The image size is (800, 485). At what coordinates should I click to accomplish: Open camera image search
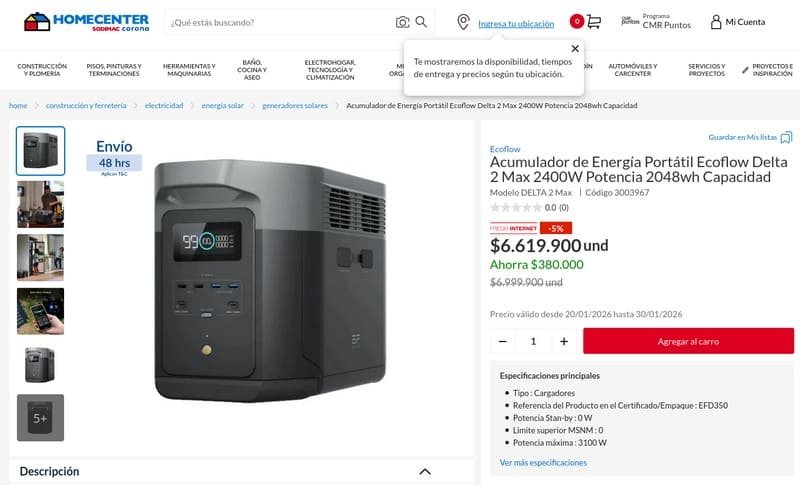coord(403,22)
